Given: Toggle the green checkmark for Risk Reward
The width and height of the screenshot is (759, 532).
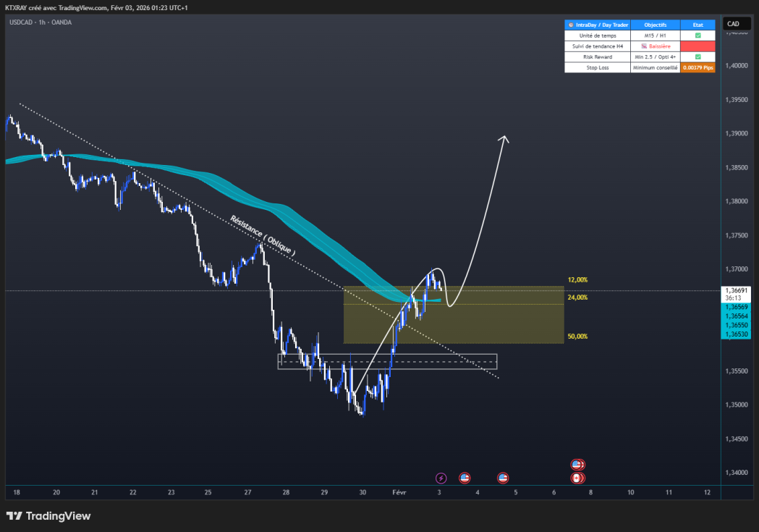Looking at the screenshot, I should [x=697, y=56].
